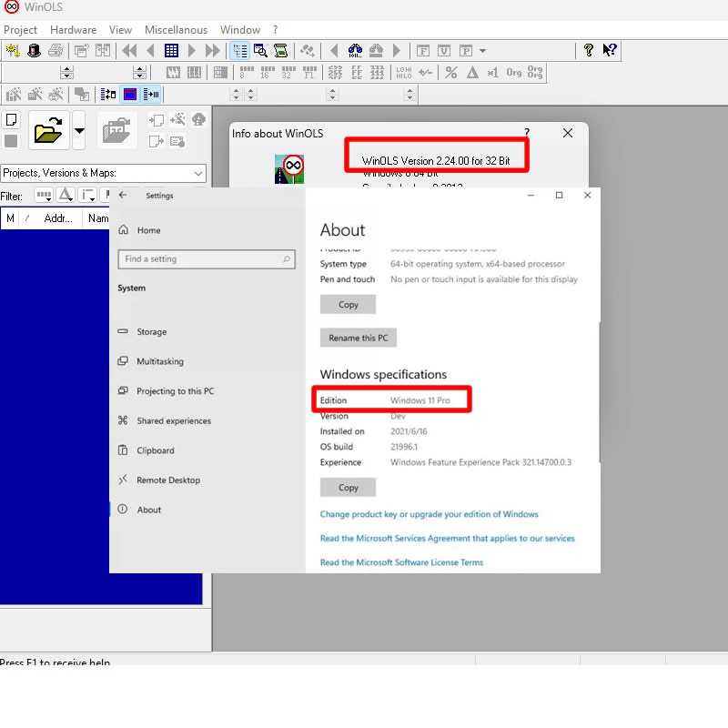The height and width of the screenshot is (728, 728).
Task: Click the ? help button in Info about WinOLS dialog
Action: [527, 132]
